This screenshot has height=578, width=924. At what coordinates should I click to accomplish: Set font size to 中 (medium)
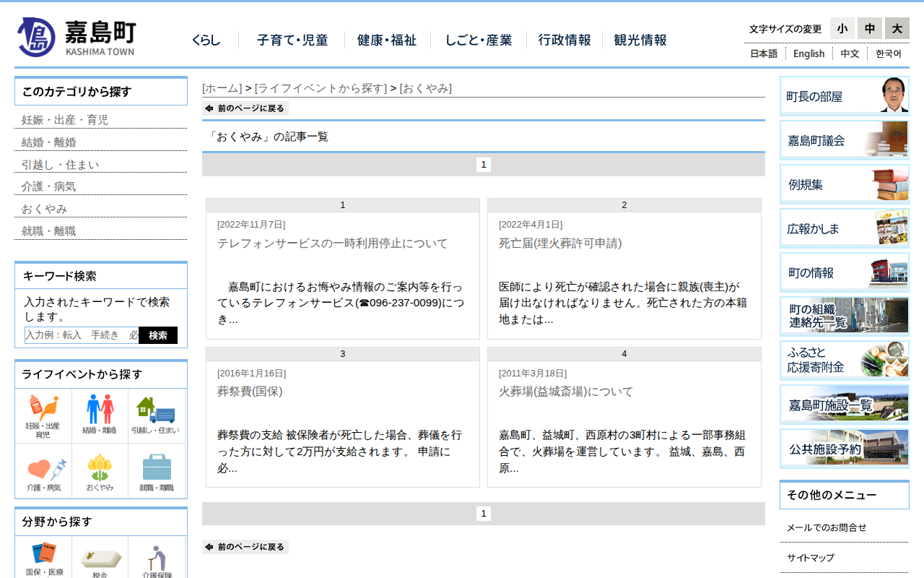[x=869, y=28]
